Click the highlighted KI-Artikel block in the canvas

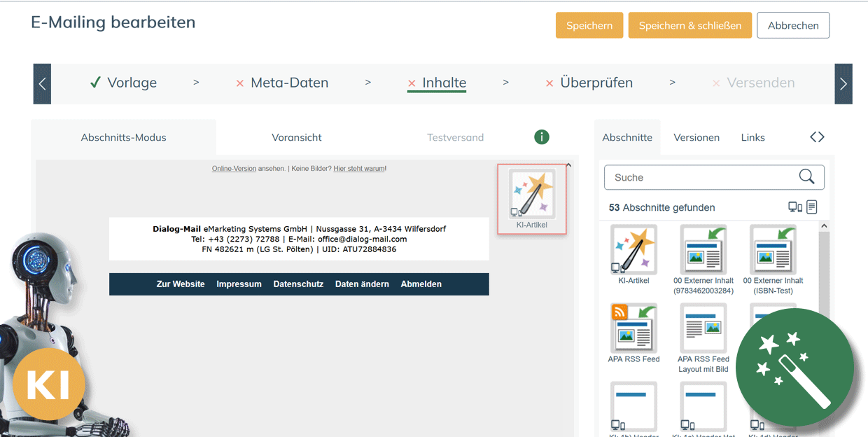[x=531, y=198]
